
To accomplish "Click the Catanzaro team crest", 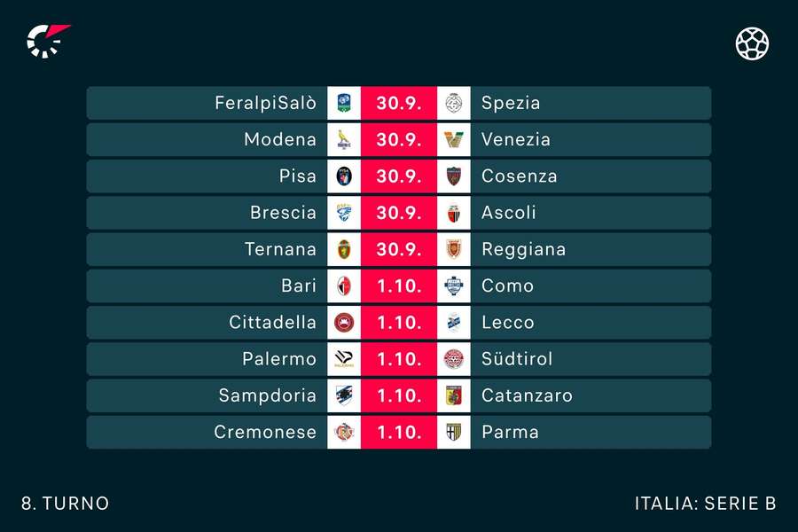I will [x=454, y=395].
